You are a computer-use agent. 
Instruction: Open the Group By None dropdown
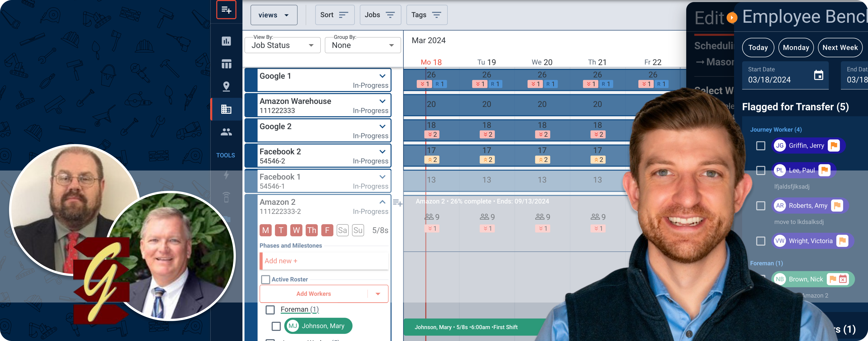pos(363,45)
